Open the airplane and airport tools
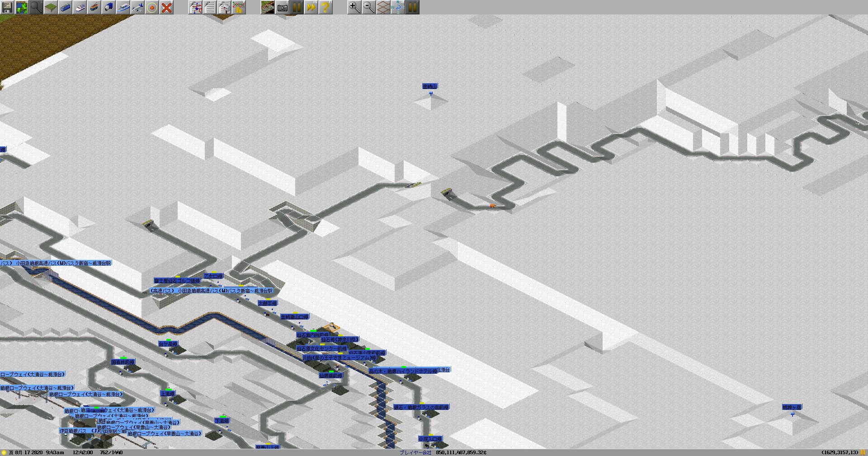 137,7
